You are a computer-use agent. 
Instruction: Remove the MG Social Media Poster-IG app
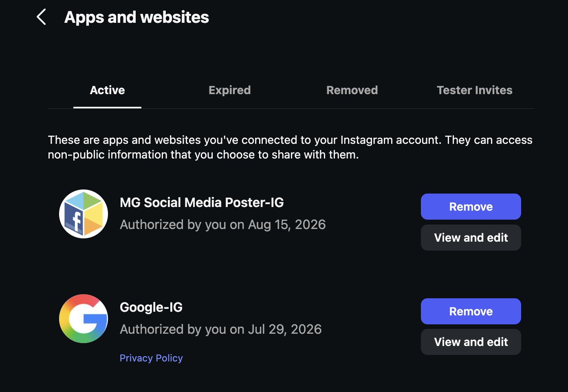471,207
